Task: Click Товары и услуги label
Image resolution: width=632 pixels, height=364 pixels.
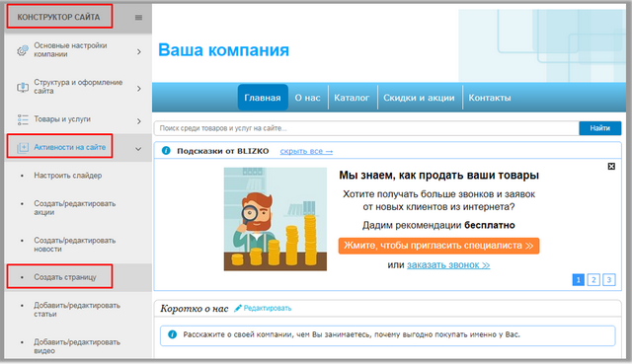Action: tap(62, 119)
